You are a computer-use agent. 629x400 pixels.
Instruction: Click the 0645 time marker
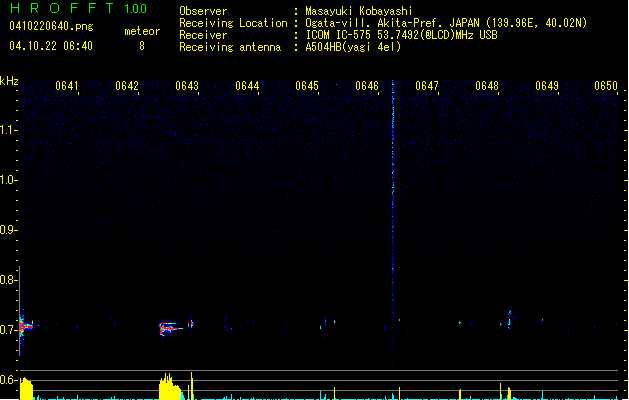point(307,86)
